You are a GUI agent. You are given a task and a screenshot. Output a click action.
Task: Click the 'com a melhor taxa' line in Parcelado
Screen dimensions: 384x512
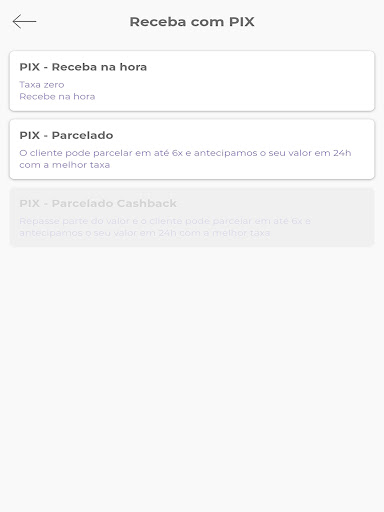pyautogui.click(x=65, y=165)
